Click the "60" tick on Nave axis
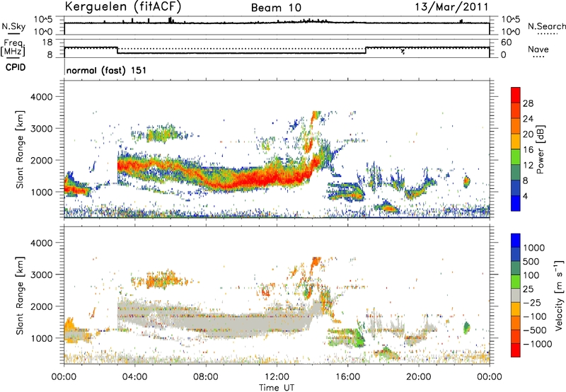The height and width of the screenshot is (392, 566). (506, 42)
